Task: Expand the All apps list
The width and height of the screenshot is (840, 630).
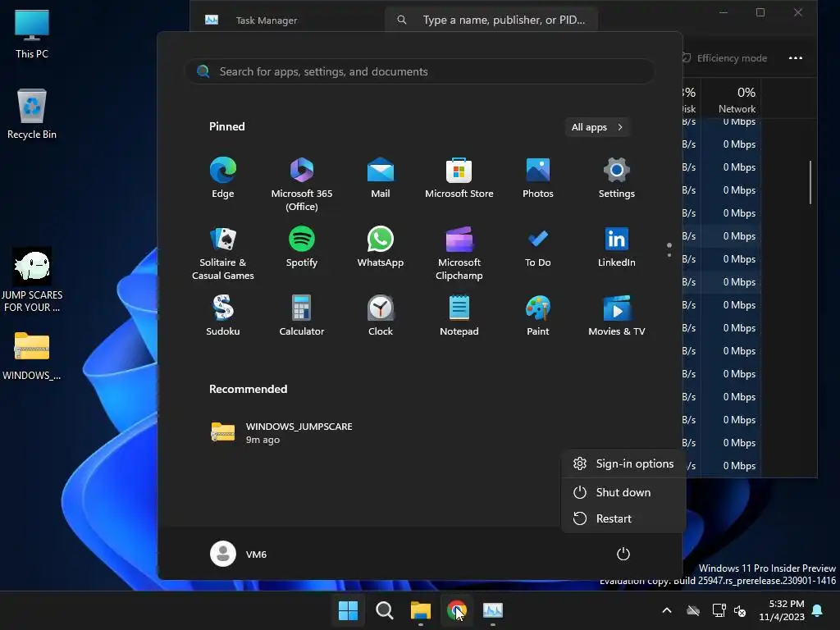Action: point(597,127)
